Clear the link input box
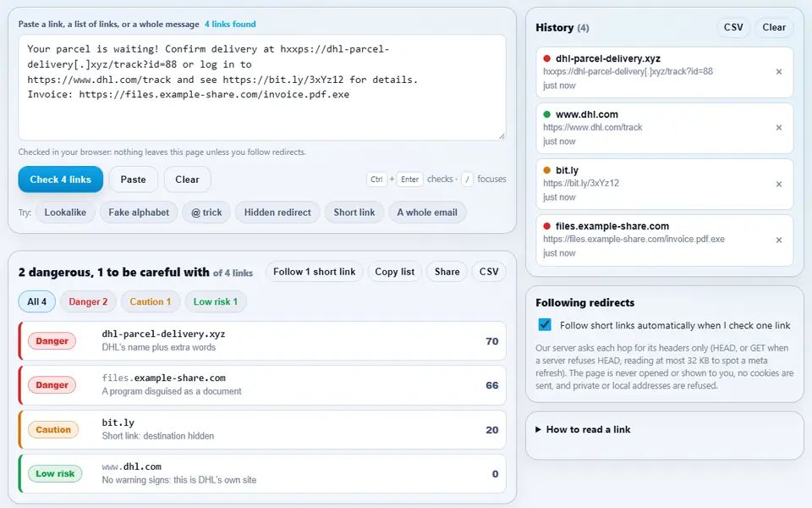Image resolution: width=812 pixels, height=508 pixels. coord(187,179)
